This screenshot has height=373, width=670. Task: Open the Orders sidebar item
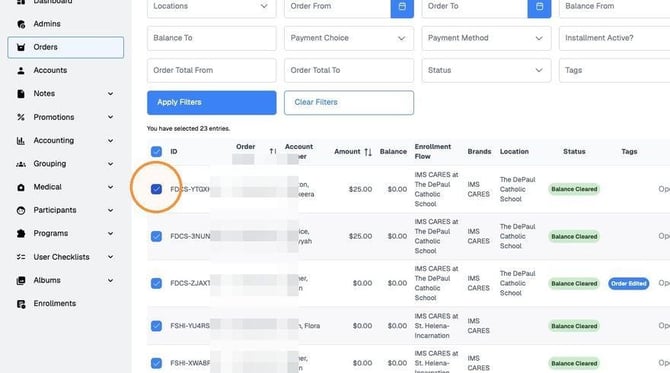coord(65,47)
